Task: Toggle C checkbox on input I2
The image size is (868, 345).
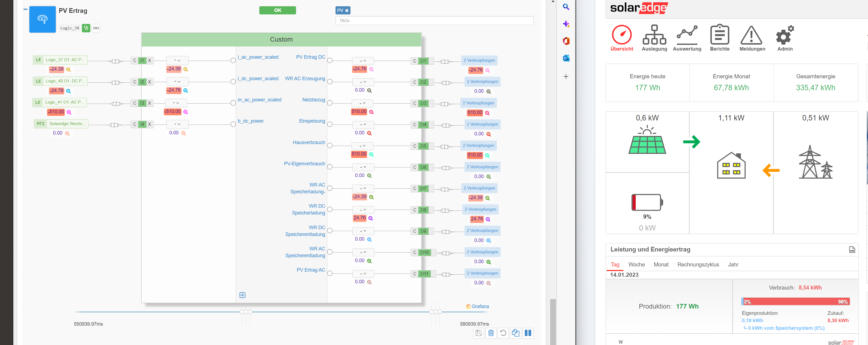Action: (x=135, y=82)
